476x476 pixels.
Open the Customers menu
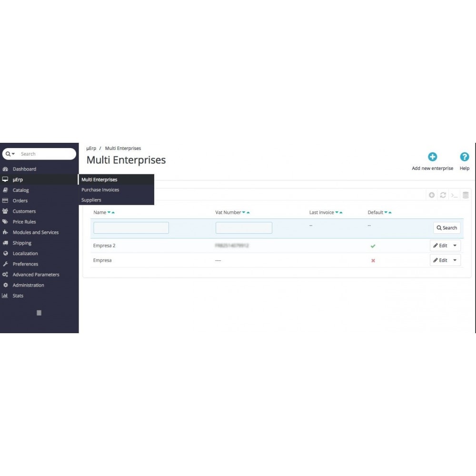pyautogui.click(x=24, y=211)
